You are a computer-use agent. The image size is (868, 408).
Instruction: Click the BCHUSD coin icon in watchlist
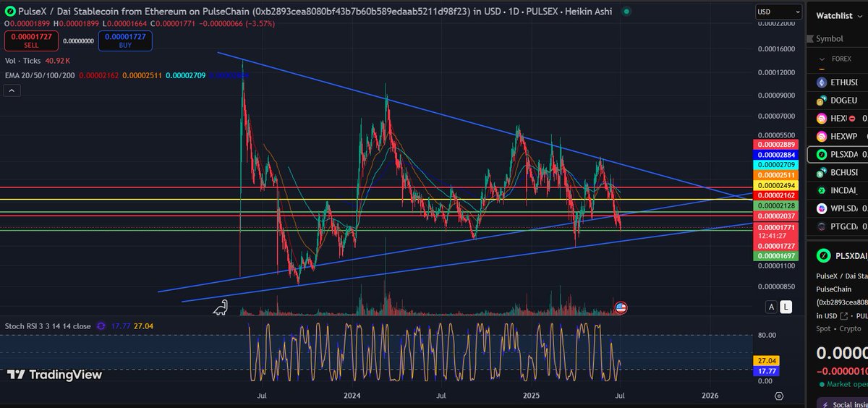(x=822, y=172)
